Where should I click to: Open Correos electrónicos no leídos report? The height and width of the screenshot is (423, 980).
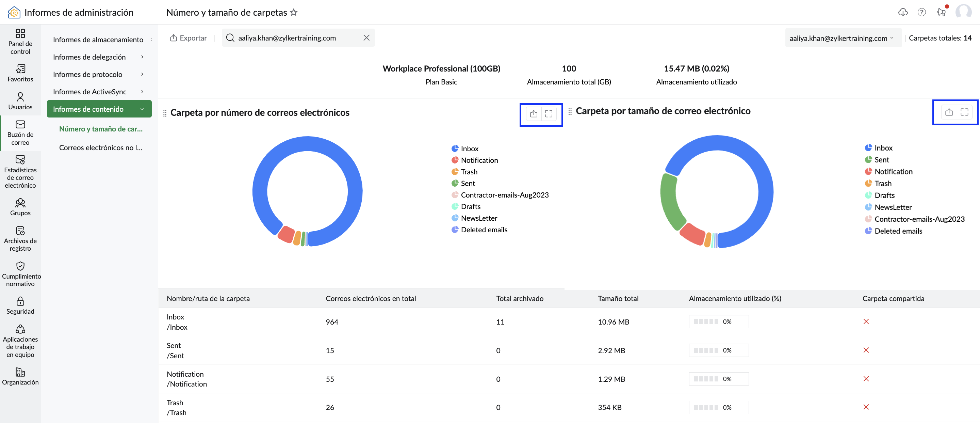(x=101, y=147)
